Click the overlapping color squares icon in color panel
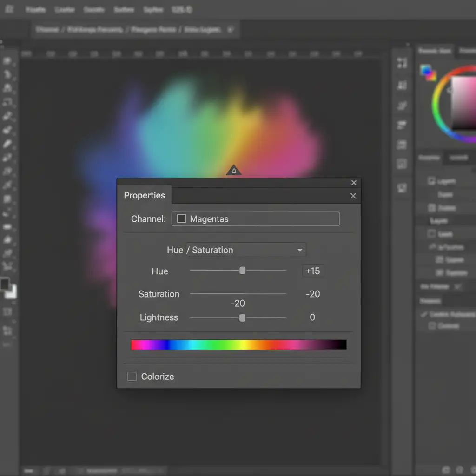The width and height of the screenshot is (476, 476). (x=428, y=72)
